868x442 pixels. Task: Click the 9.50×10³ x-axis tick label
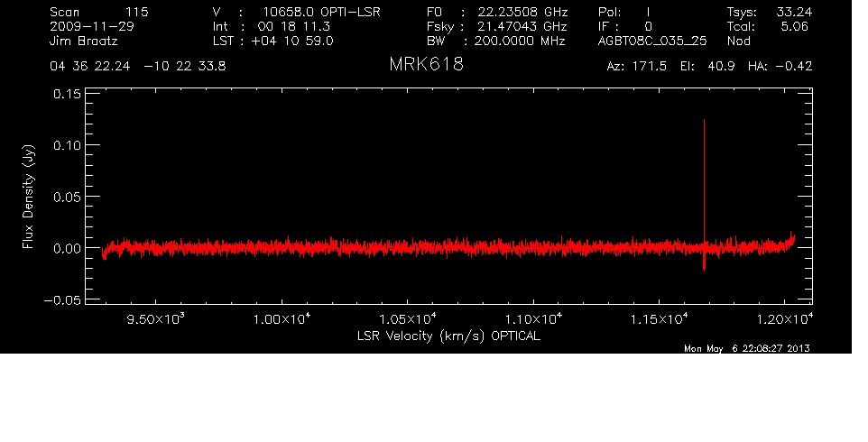pos(155,319)
